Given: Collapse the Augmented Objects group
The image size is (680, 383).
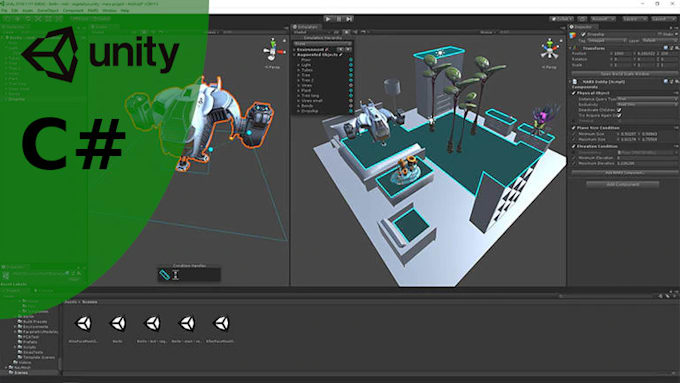Looking at the screenshot, I should click(294, 55).
